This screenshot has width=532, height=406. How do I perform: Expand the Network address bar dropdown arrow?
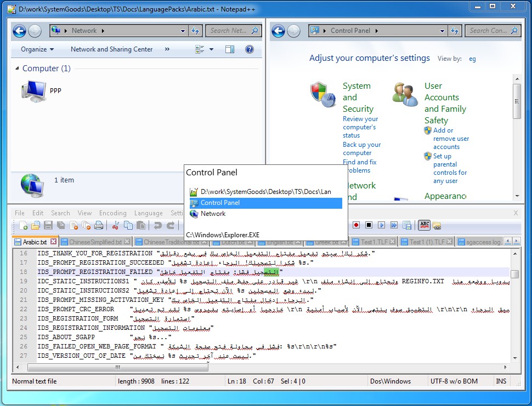pyautogui.click(x=183, y=31)
